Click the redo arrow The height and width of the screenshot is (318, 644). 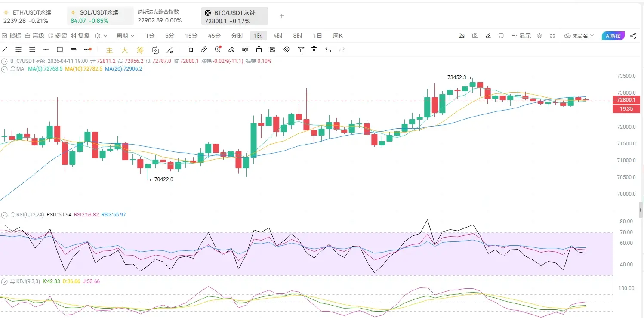(x=342, y=49)
